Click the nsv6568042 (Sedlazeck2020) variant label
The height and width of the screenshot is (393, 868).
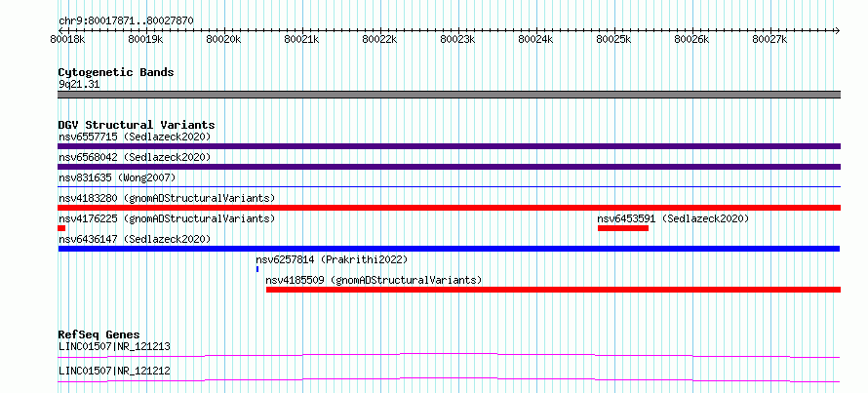click(135, 157)
